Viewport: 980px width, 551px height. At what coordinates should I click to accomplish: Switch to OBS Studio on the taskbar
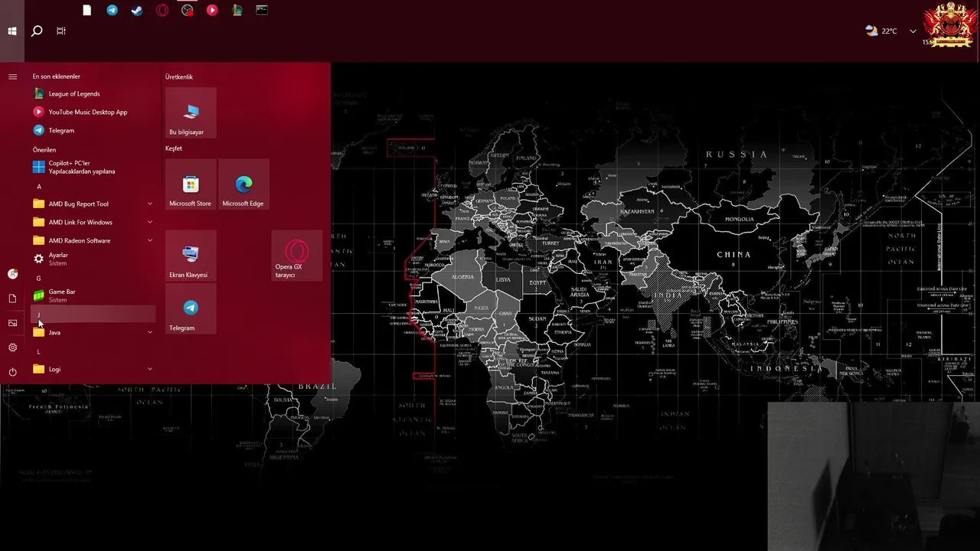[188, 11]
